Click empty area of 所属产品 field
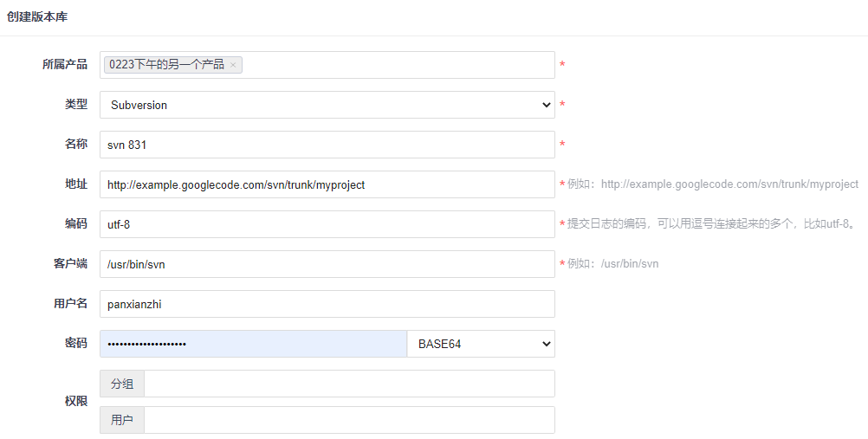Image resolution: width=868 pixels, height=439 pixels. click(398, 65)
